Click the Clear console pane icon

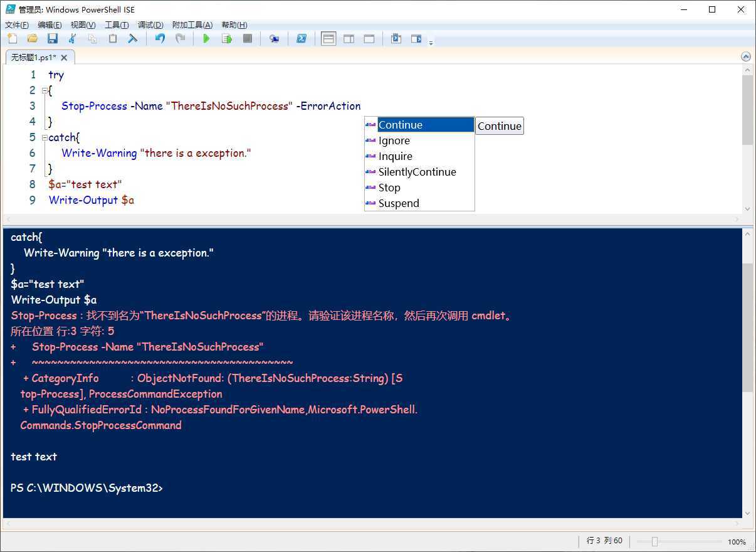click(x=133, y=39)
